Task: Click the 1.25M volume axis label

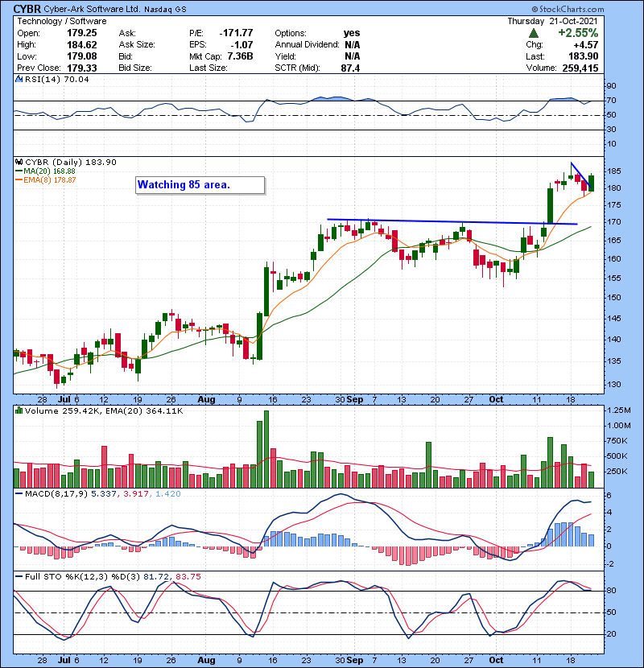Action: 619,410
